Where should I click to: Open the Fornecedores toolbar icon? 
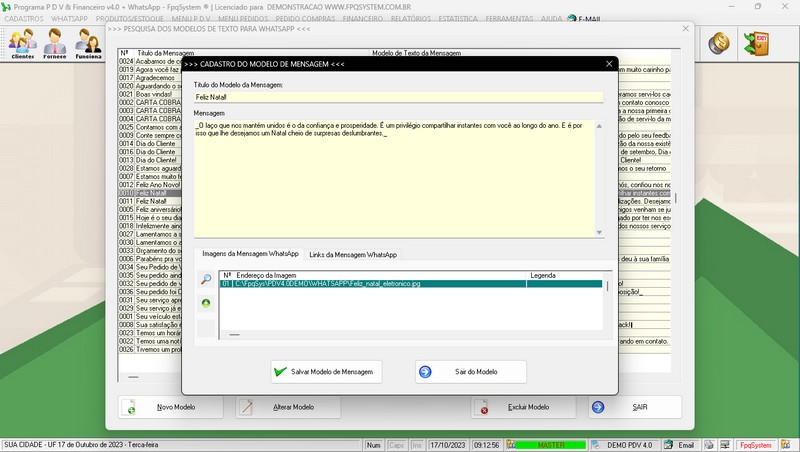55,43
